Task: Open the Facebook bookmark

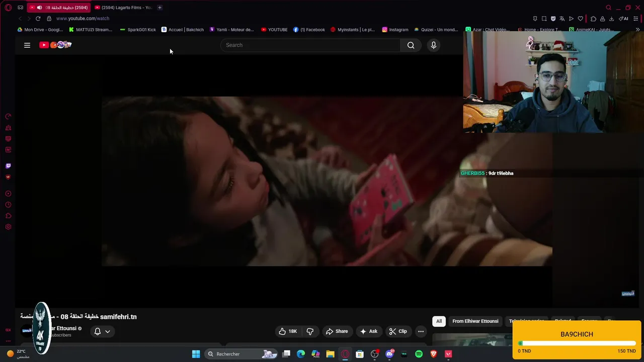Action: click(309, 30)
